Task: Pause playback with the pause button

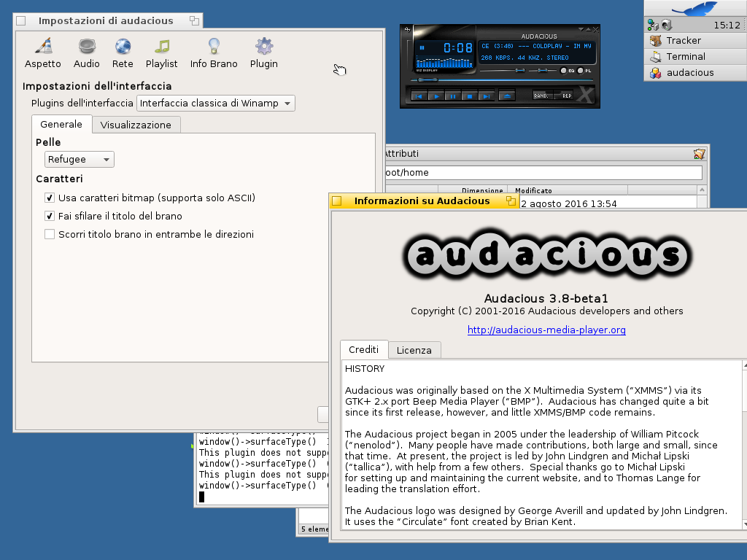Action: 452,96
